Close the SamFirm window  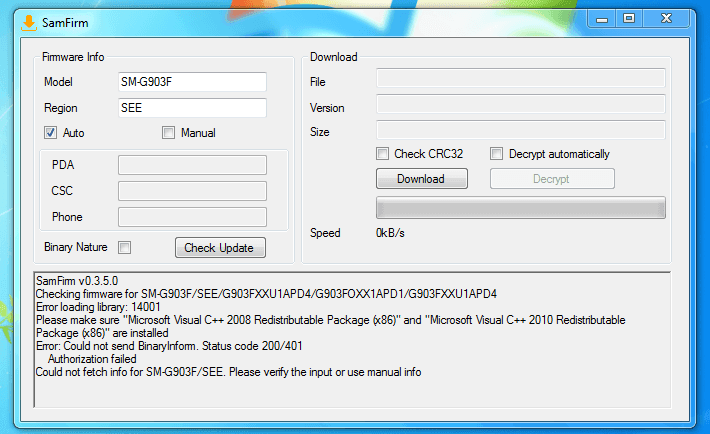(666, 19)
